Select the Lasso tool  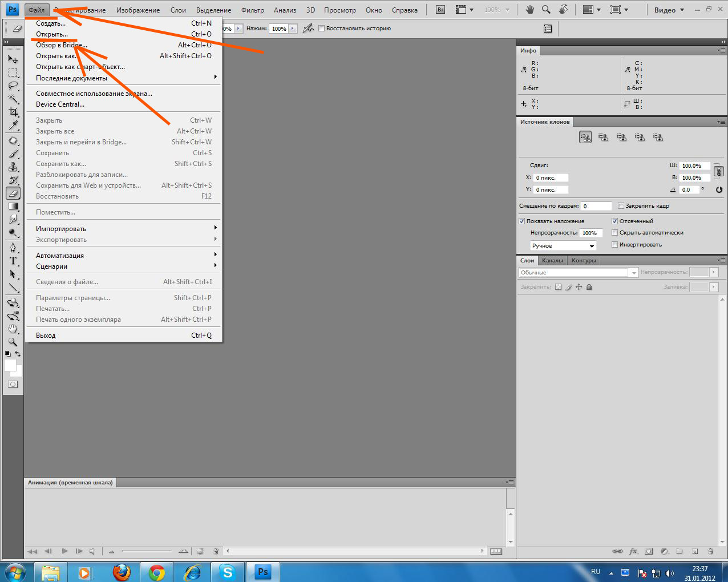point(13,86)
